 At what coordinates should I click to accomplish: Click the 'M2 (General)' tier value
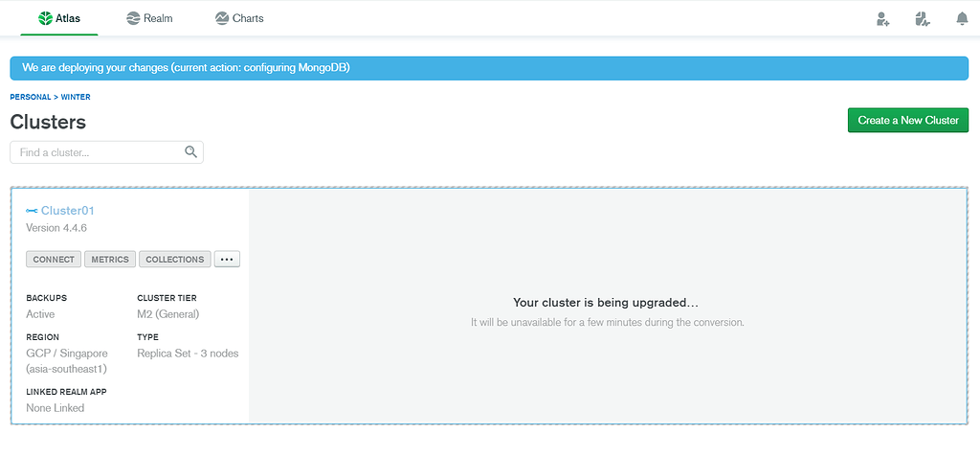coord(168,314)
